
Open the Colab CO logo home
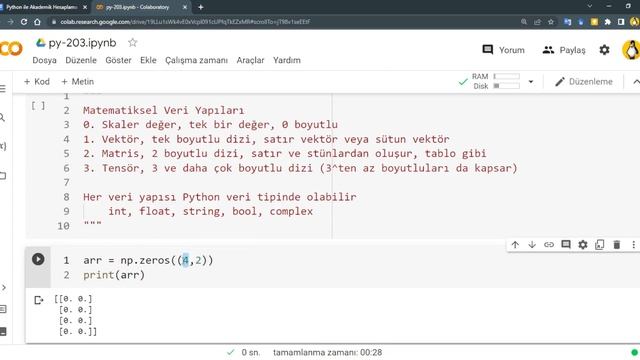pos(11,49)
